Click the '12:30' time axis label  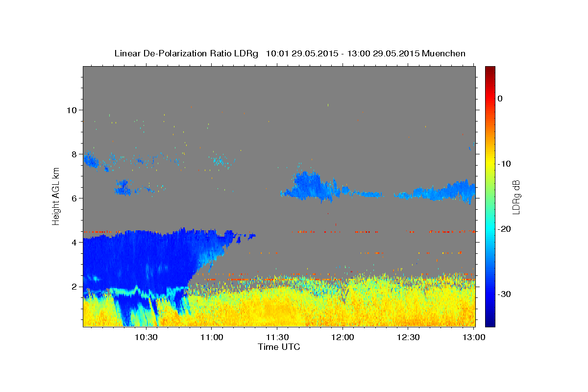click(x=409, y=338)
